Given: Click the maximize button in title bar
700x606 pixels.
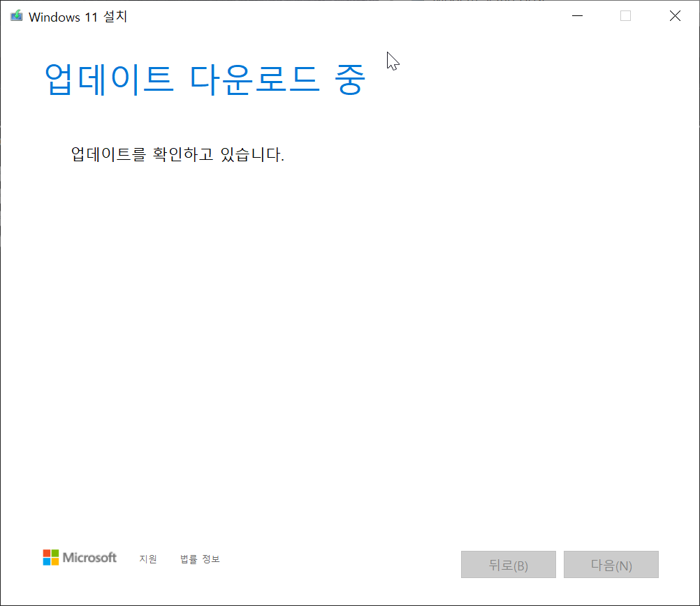Looking at the screenshot, I should click(625, 16).
